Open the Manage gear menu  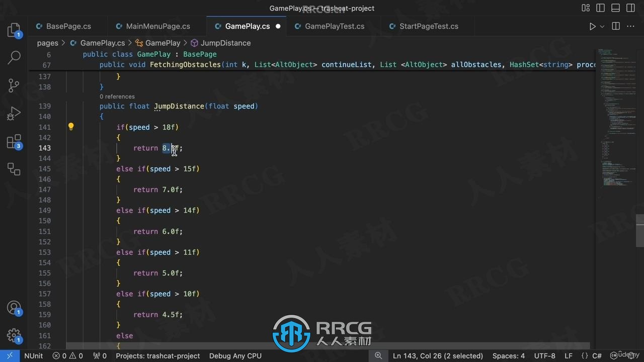point(14,335)
